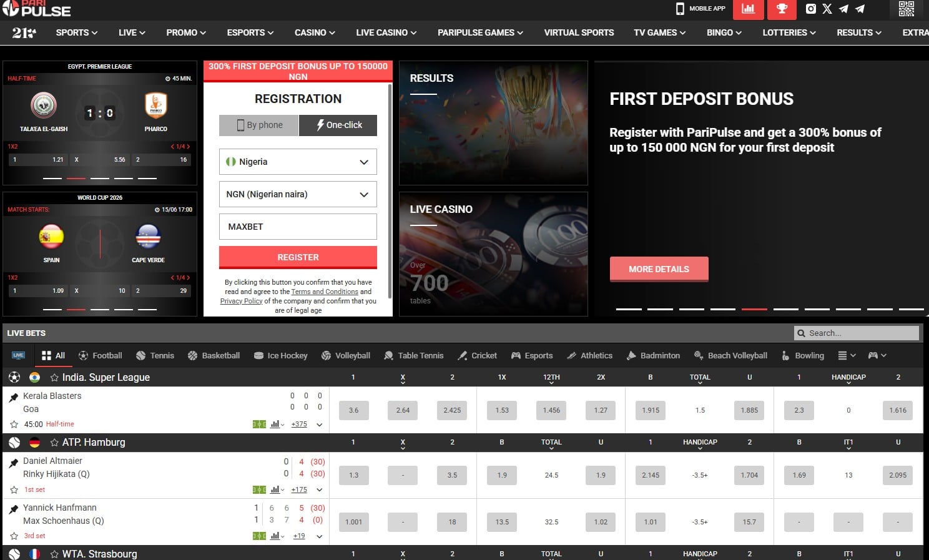Click the search magnifier icon in Live Bets
This screenshot has width=929, height=560.
[x=801, y=333]
